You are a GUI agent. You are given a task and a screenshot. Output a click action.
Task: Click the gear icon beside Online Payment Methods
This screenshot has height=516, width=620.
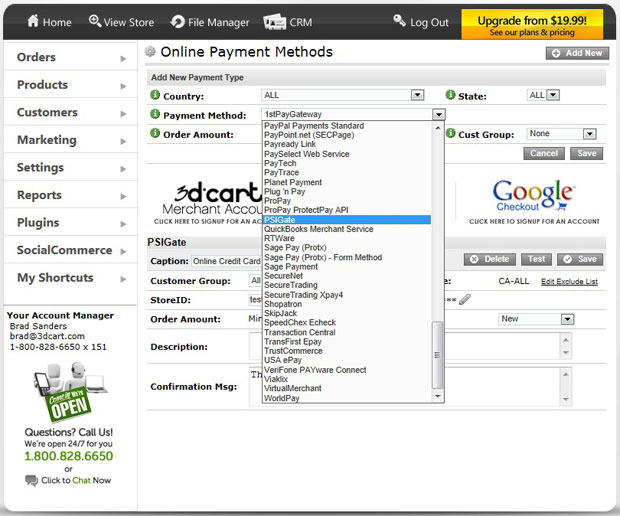150,51
